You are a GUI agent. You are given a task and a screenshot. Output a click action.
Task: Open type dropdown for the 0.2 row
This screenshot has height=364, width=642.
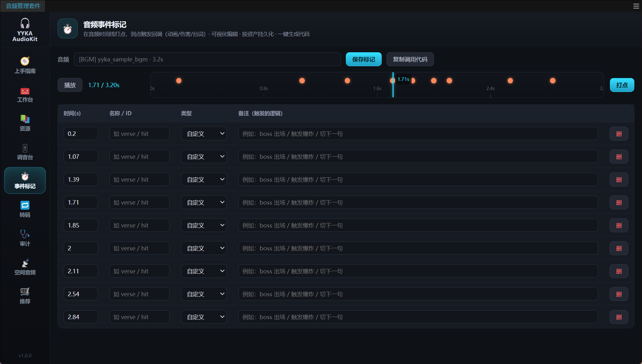204,134
